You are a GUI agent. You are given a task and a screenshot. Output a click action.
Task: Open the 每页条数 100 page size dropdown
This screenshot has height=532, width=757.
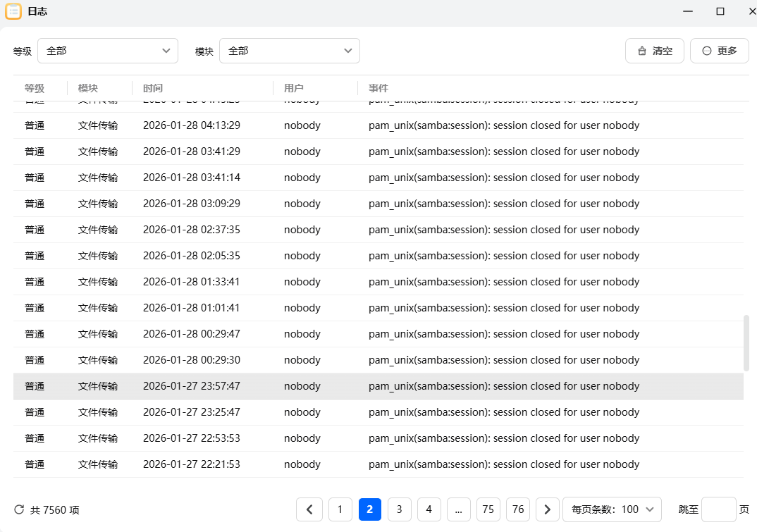point(612,509)
